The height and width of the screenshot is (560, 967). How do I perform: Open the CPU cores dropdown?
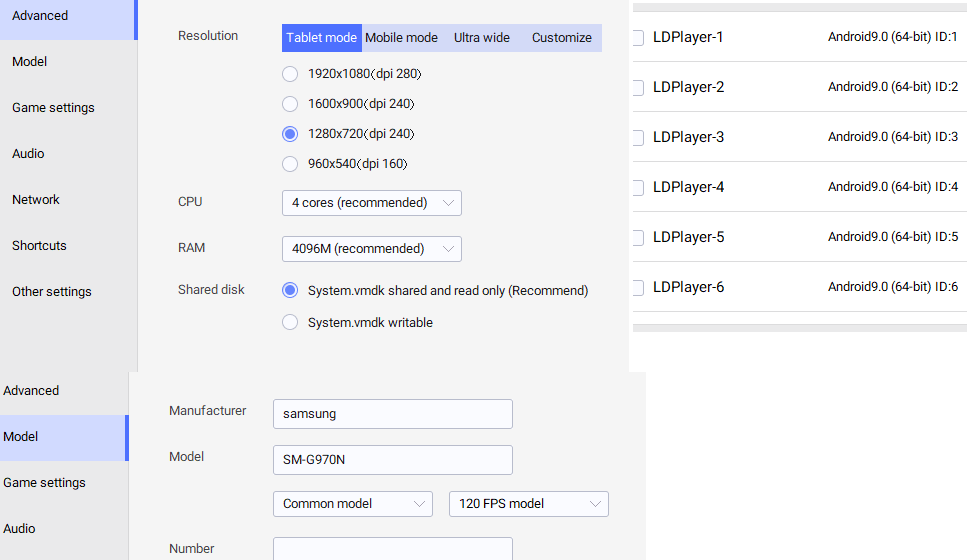(x=372, y=203)
